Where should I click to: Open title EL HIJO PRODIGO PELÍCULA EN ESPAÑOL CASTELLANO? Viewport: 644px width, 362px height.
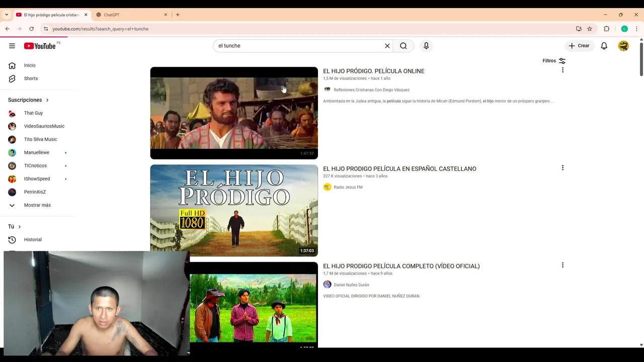coord(399,168)
